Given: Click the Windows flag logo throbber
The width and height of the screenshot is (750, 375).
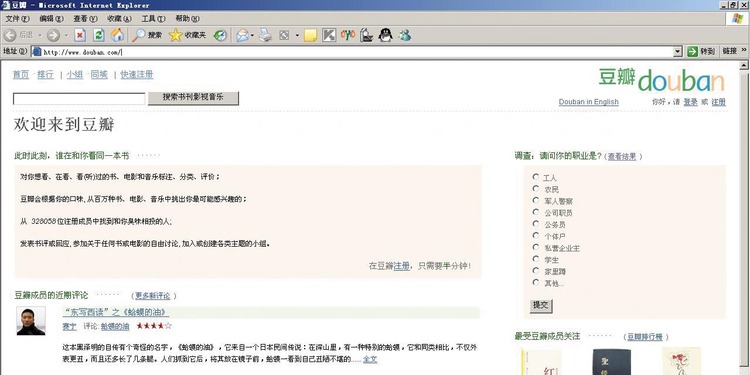Looking at the screenshot, I should point(737,19).
